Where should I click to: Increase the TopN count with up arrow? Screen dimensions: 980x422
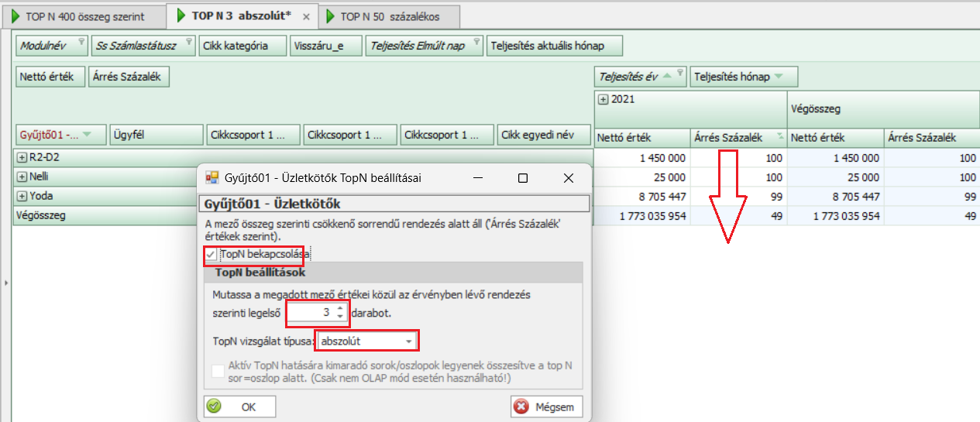tap(339, 308)
